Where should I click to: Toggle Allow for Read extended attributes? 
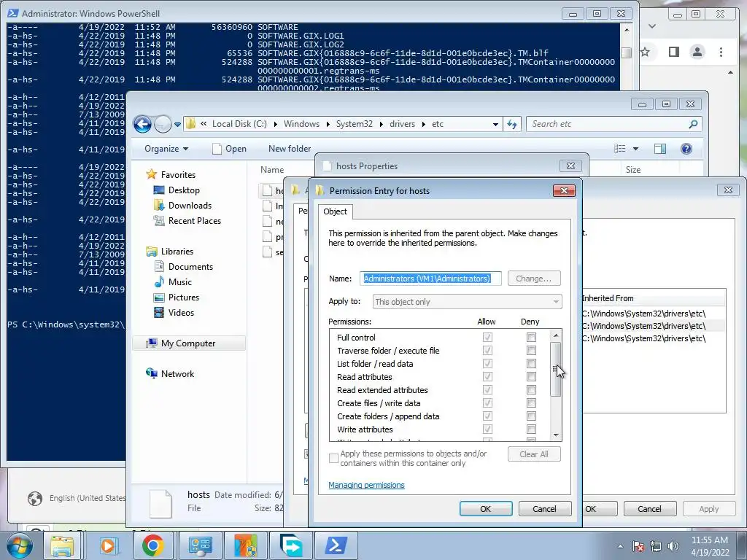pos(487,389)
